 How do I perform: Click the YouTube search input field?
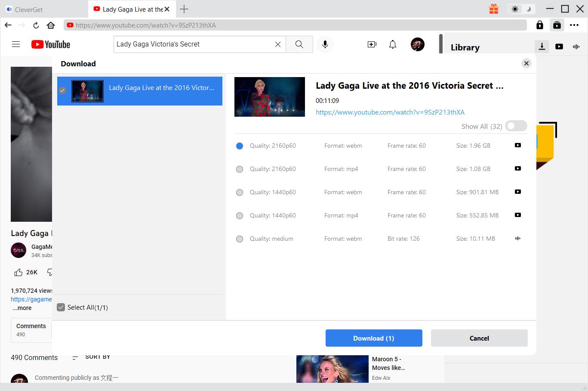[x=194, y=44]
